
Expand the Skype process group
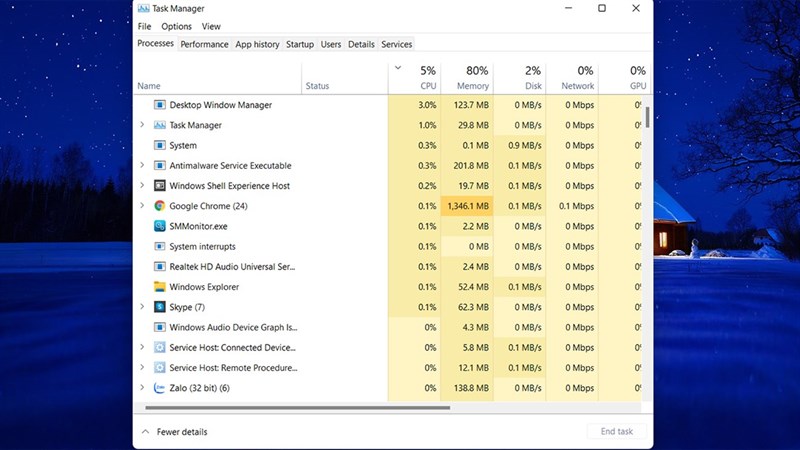coord(142,307)
